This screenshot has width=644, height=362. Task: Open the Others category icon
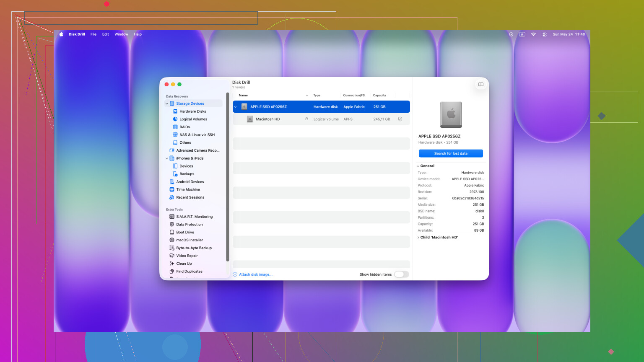[x=175, y=142]
